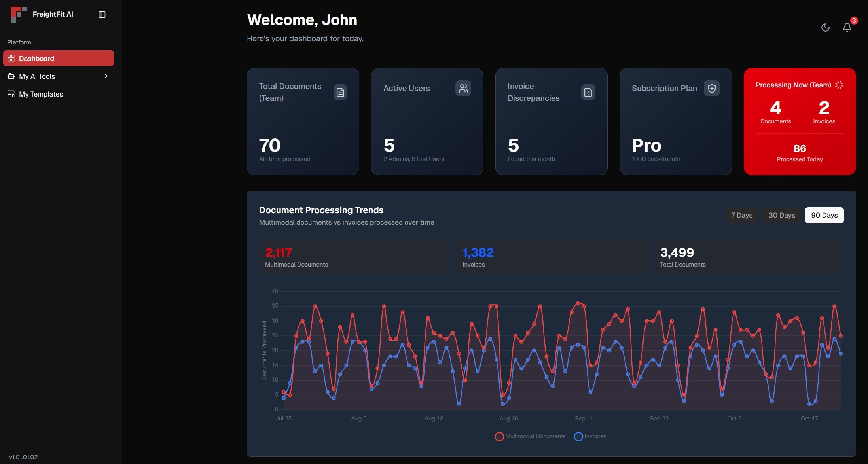
Task: Click the Active Users people icon
Action: 463,88
